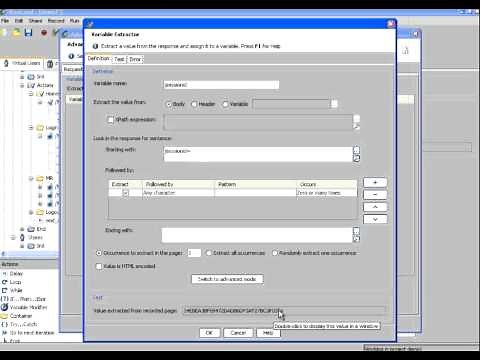
Task: Click lower icon beside Ending with field
Action: click(356, 239)
